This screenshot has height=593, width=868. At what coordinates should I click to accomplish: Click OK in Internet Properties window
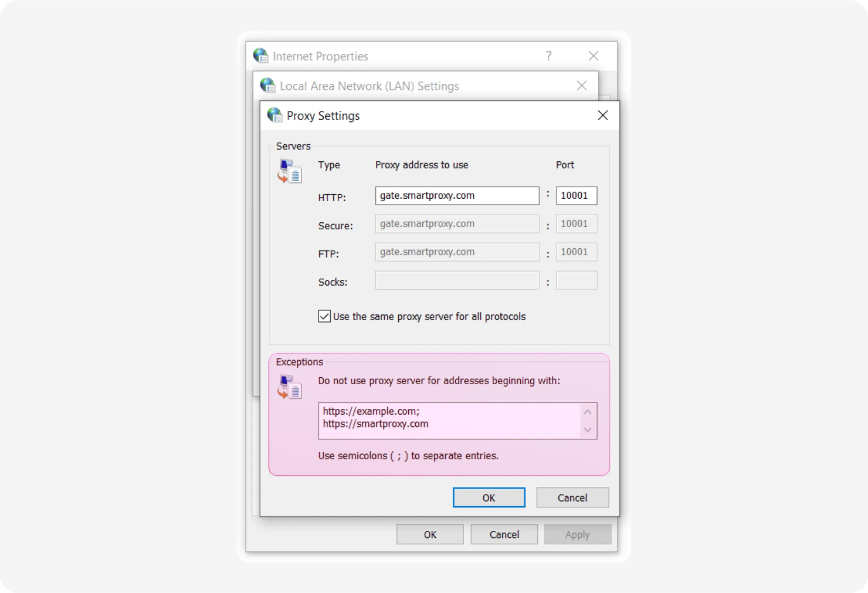(x=430, y=534)
